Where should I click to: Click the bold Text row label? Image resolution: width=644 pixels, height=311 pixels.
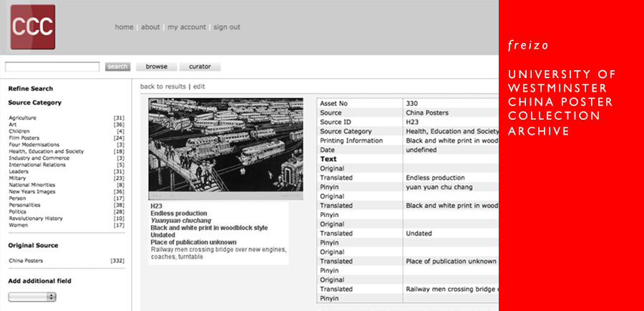coord(328,159)
